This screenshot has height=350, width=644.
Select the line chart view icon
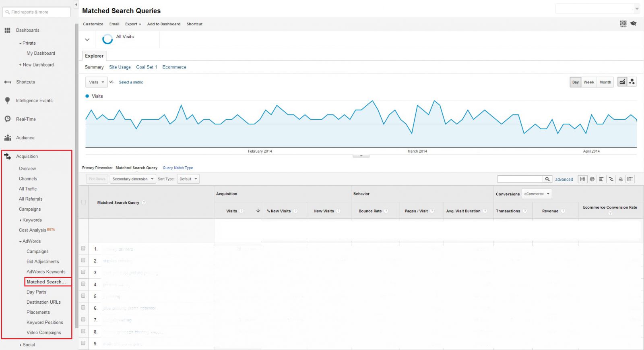(622, 82)
